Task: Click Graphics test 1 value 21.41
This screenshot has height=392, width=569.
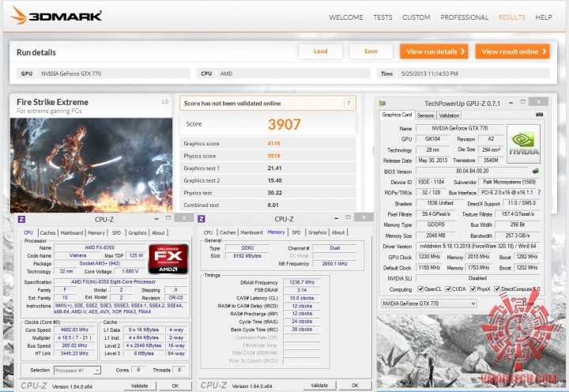Action: tap(275, 168)
